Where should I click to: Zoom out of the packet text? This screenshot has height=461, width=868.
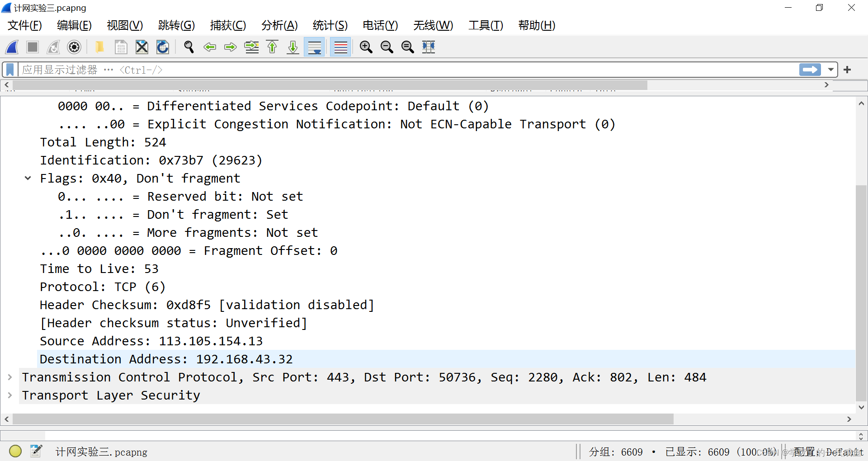[387, 47]
